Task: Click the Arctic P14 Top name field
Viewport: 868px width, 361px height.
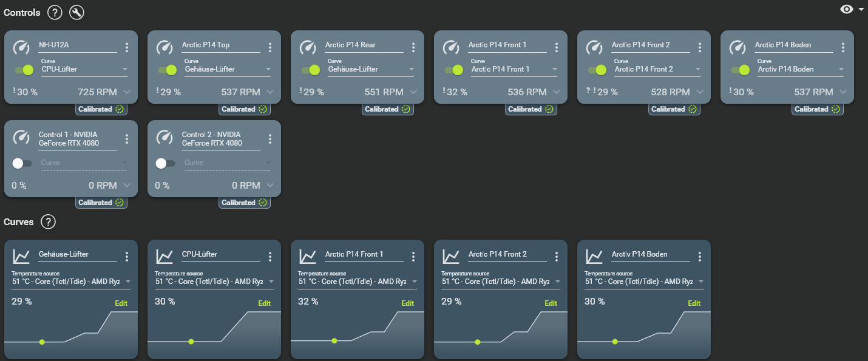Action: click(x=221, y=46)
